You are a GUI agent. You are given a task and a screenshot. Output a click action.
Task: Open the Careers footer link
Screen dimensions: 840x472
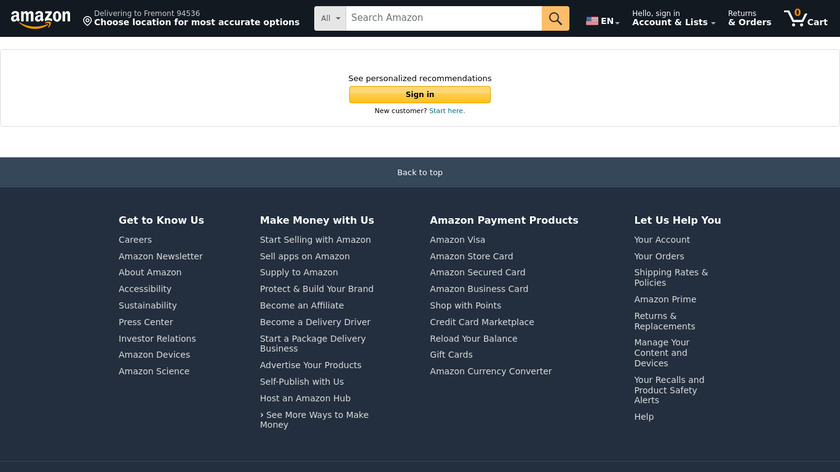(x=135, y=240)
